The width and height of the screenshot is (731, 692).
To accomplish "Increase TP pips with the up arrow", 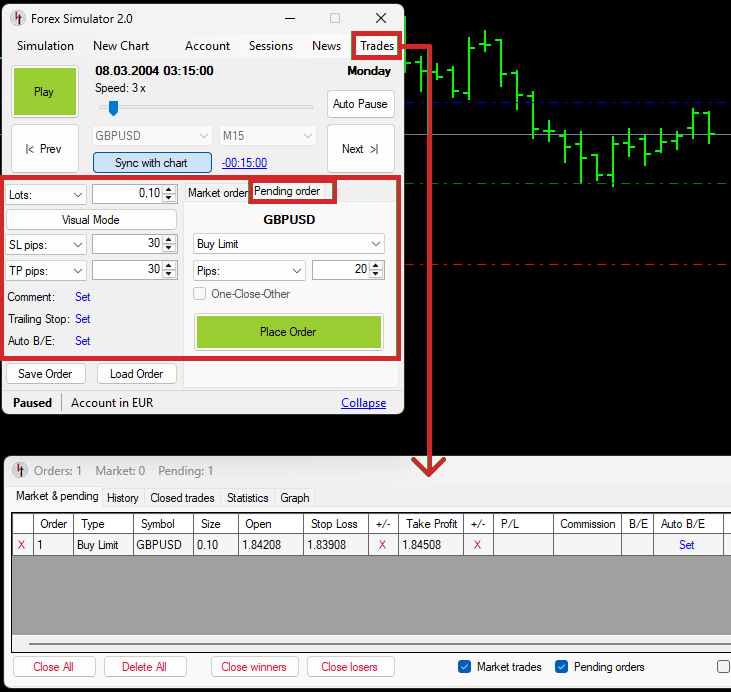I will [x=169, y=266].
